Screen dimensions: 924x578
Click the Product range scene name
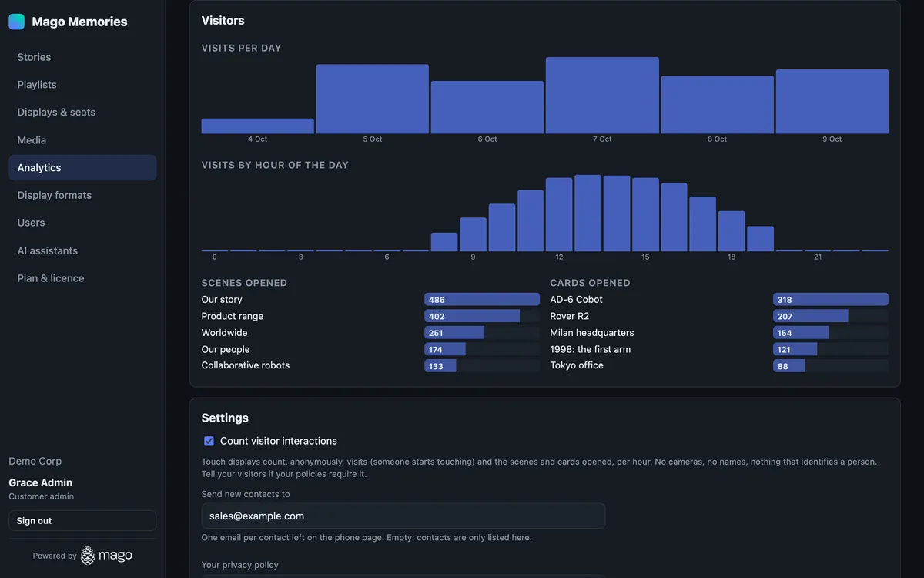[x=233, y=316]
